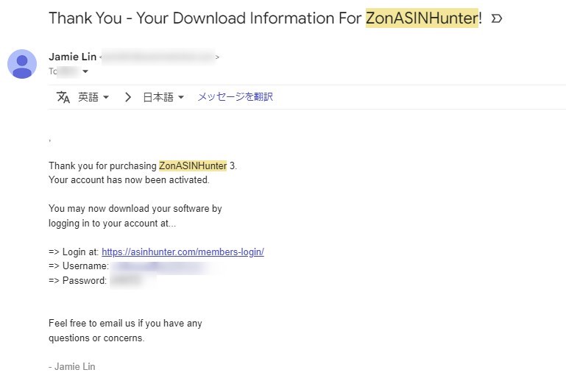The width and height of the screenshot is (566, 392).
Task: Click the 'Your account has now been activated' line
Action: tap(129, 179)
